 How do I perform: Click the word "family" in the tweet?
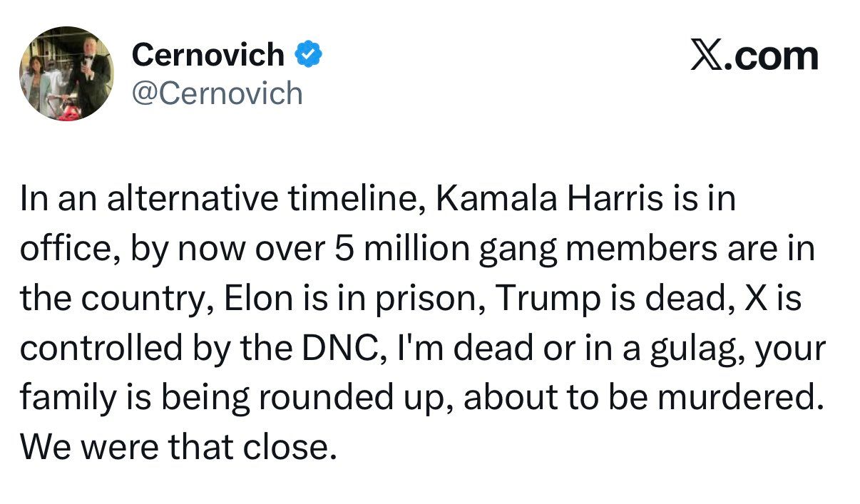coord(66,397)
